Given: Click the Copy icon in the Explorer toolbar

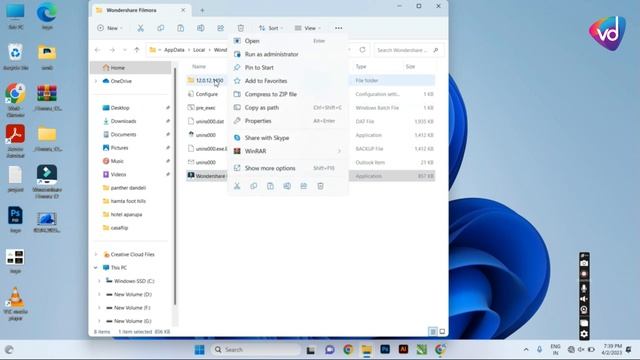Looking at the screenshot, I should 160,28.
